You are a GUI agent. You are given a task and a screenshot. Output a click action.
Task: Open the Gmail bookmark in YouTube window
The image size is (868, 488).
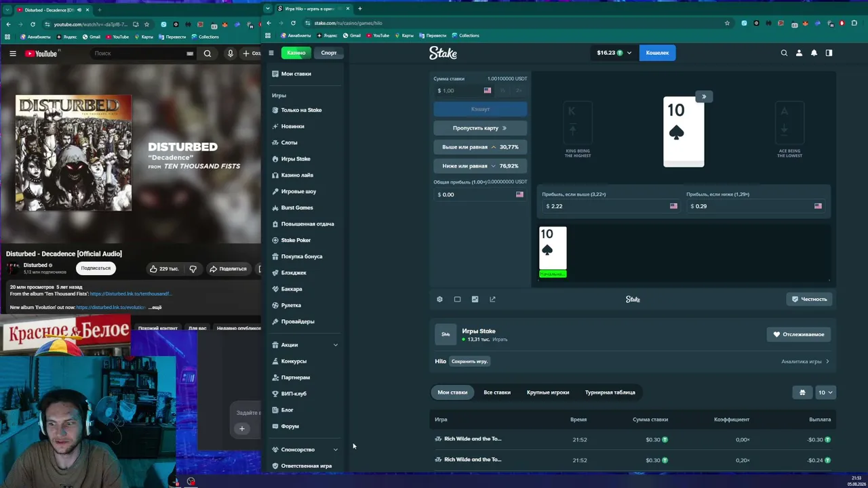click(x=92, y=37)
